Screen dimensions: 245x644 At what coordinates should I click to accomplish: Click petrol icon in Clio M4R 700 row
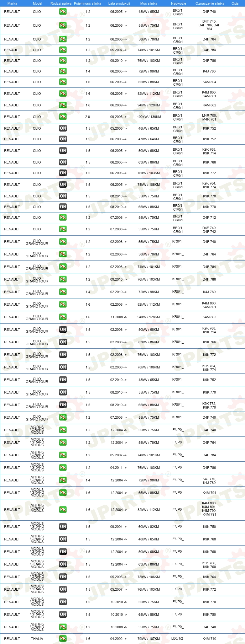click(63, 117)
